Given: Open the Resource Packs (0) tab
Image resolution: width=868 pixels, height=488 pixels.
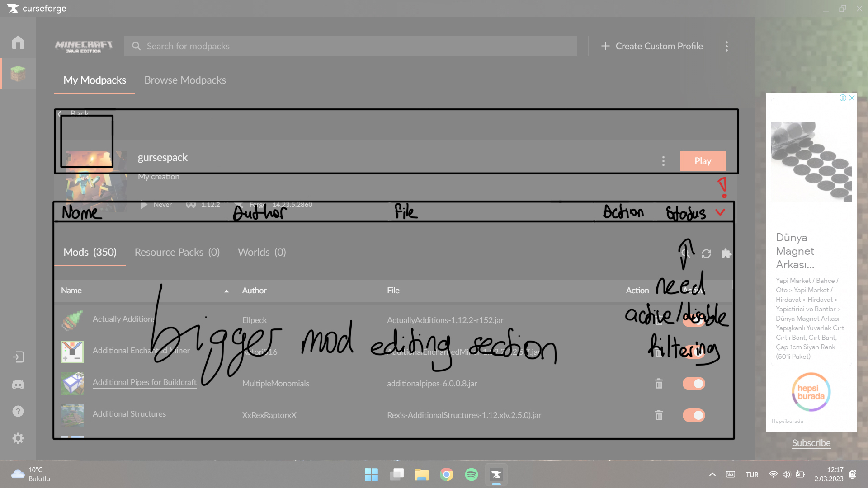Looking at the screenshot, I should coord(177,252).
